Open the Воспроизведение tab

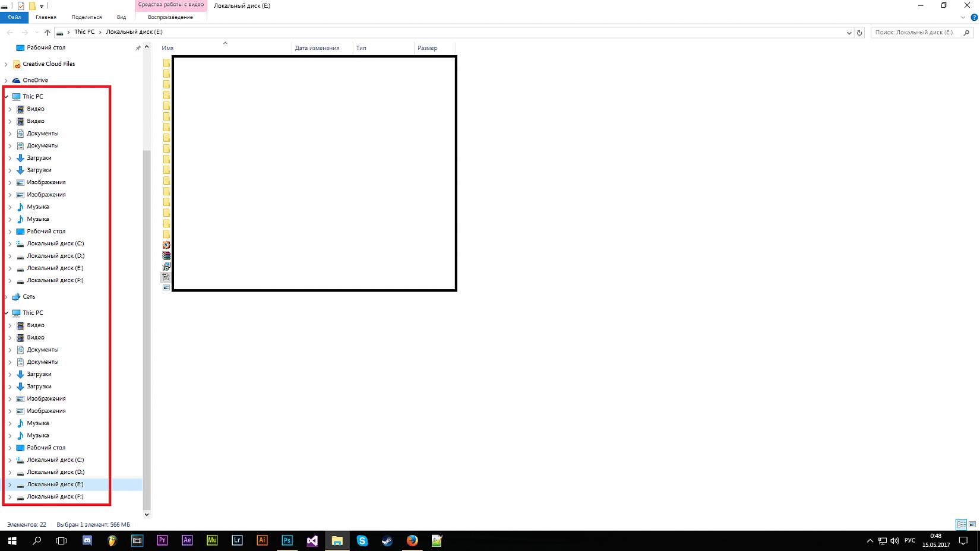pyautogui.click(x=170, y=17)
